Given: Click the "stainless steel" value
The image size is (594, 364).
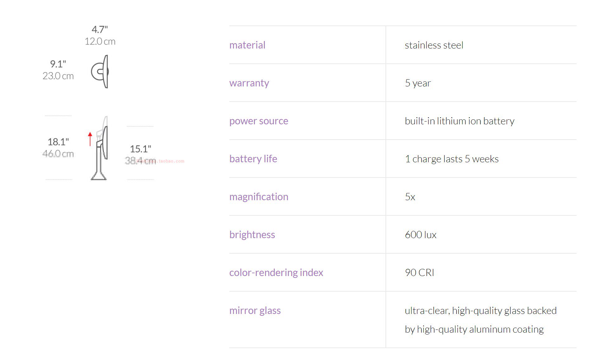Looking at the screenshot, I should tap(434, 45).
